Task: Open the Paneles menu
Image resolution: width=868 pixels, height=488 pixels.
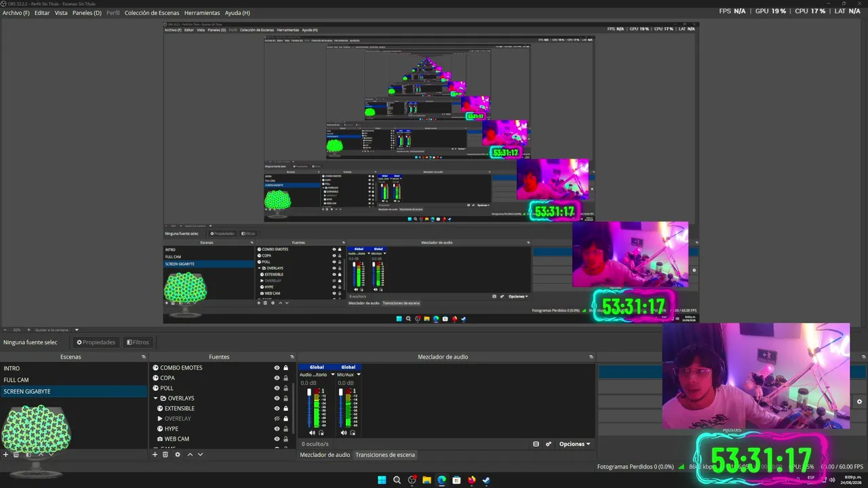Action: (87, 13)
